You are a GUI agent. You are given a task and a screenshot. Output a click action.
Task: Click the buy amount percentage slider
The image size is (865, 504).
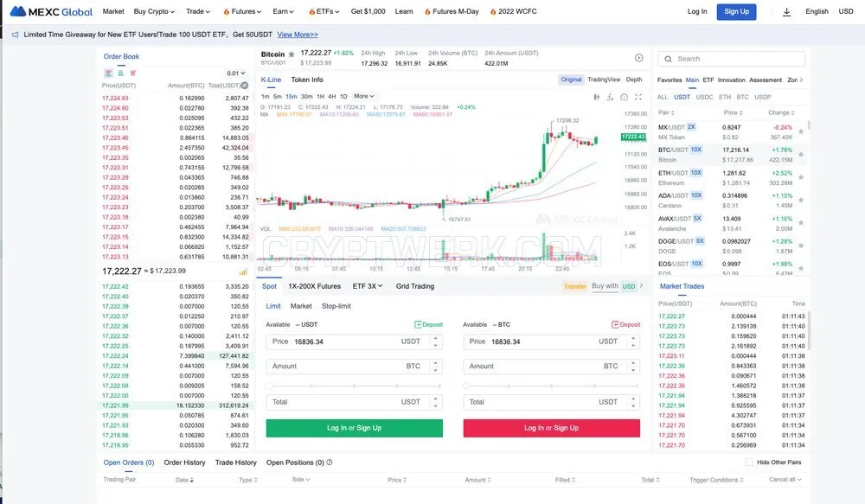(x=354, y=386)
